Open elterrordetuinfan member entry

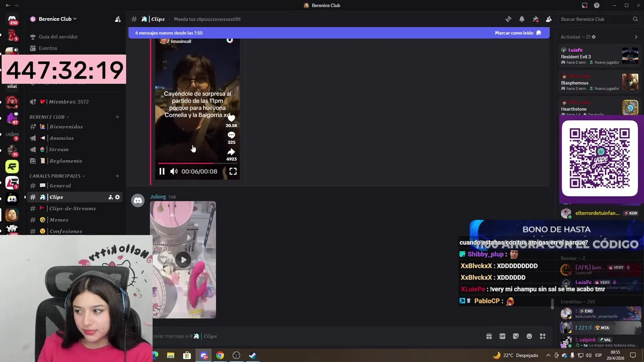point(600,213)
